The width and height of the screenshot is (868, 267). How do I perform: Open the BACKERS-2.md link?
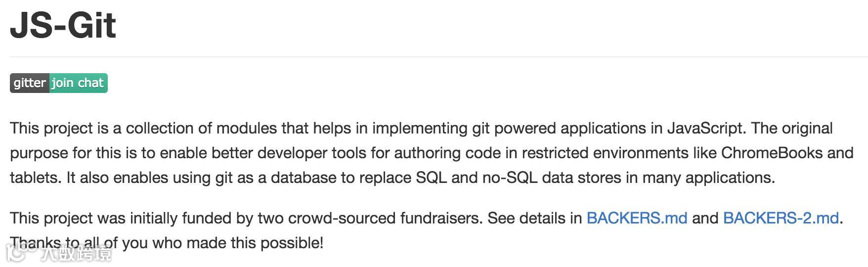(781, 218)
